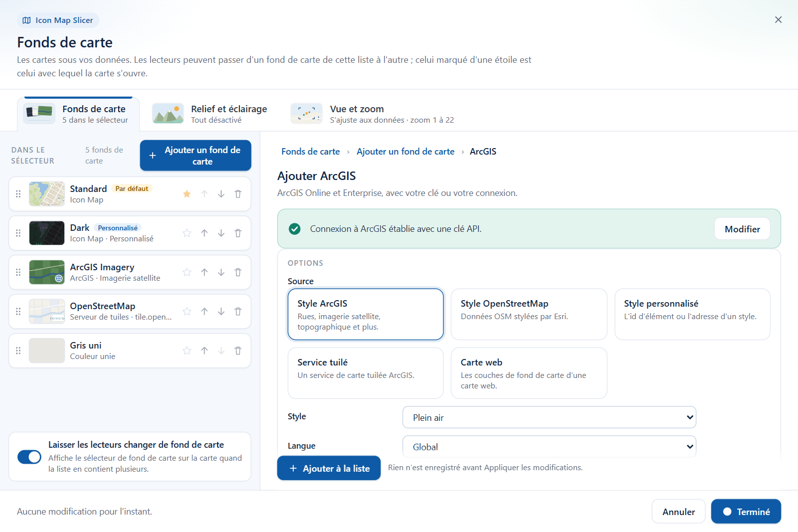Open Relief et éclairage tab
798x532 pixels.
point(209,114)
